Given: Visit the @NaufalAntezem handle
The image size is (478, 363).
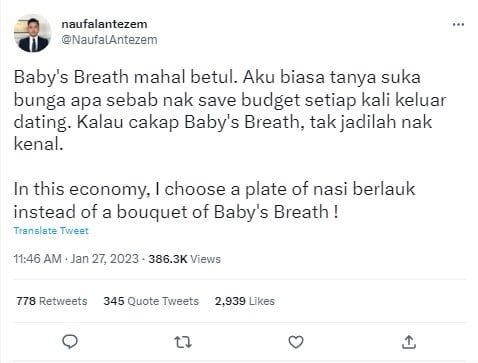Looking at the screenshot, I should pos(109,40).
